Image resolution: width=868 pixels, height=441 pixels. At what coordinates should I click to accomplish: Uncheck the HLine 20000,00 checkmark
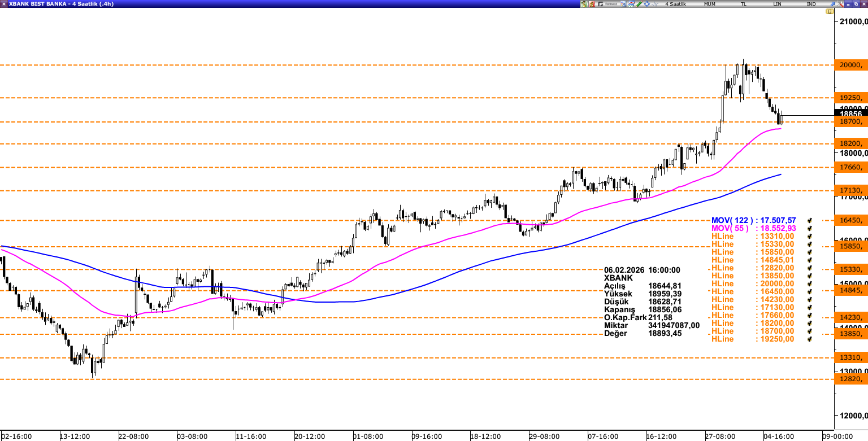coord(810,283)
